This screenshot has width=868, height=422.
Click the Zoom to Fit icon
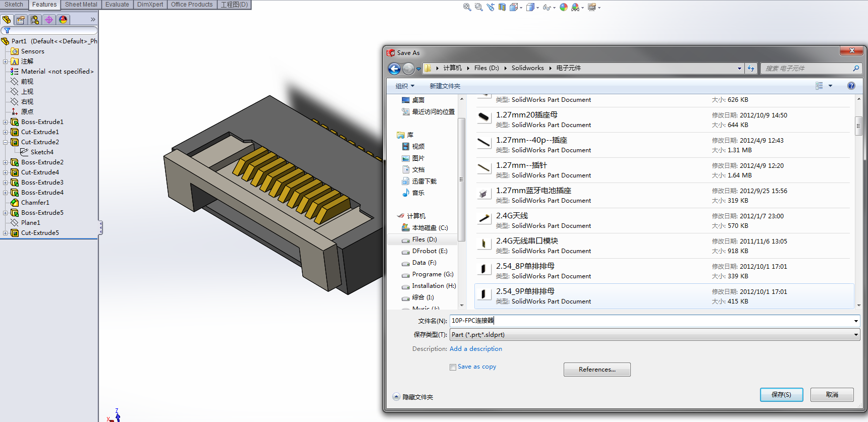coord(467,7)
